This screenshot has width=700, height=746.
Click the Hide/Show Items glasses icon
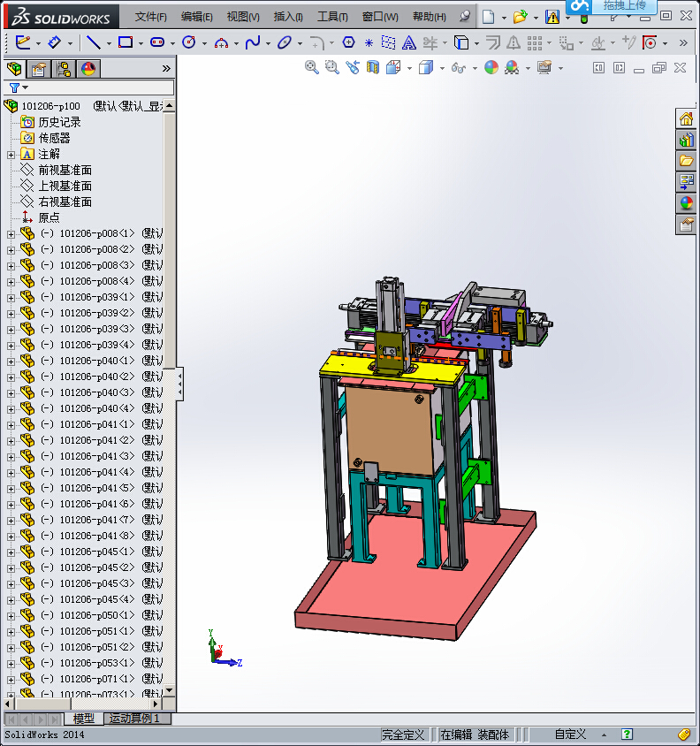point(458,68)
